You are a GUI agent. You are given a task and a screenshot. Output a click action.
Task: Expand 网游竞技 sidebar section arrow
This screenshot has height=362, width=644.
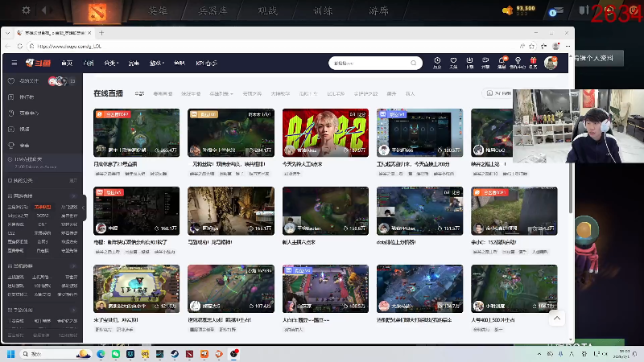[74, 195]
